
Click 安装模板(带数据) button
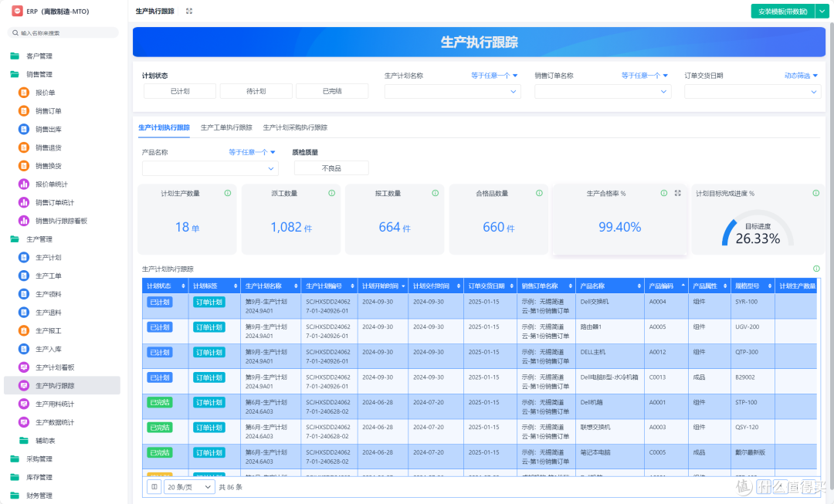click(x=782, y=11)
